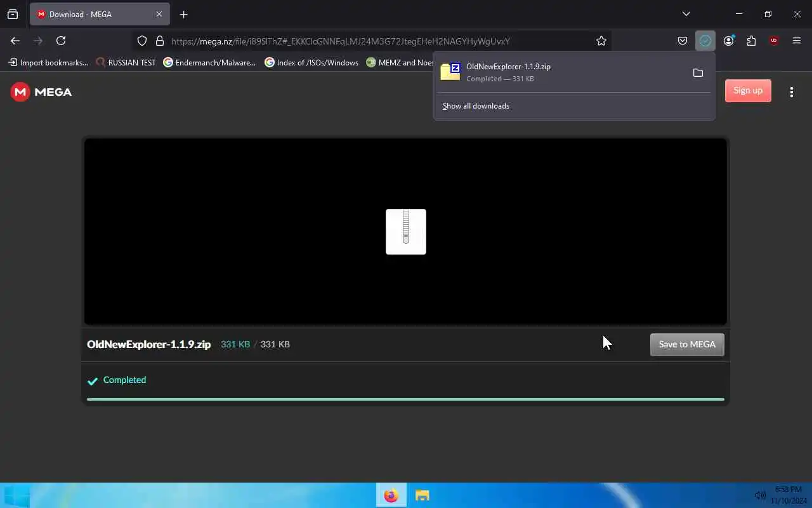Open the MEMZ and Noes bookmark
Viewport: 812px width, 508px height.
[400, 63]
